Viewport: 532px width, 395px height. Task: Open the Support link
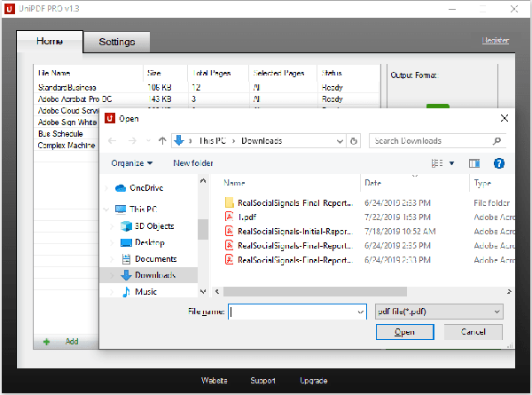[x=262, y=381]
